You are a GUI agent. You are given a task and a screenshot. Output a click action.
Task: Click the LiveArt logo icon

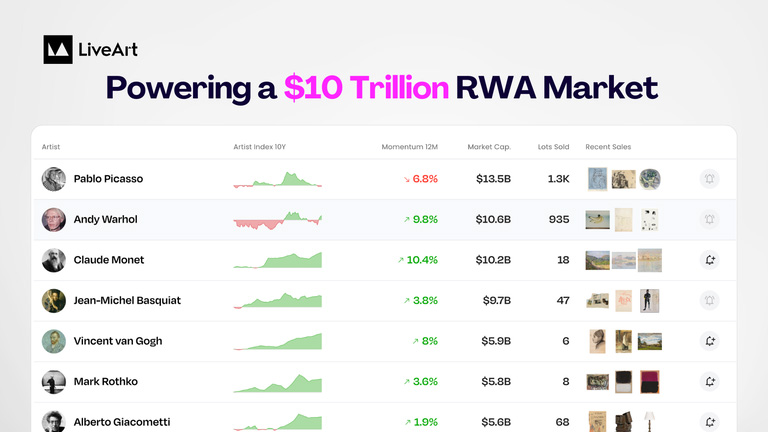[58, 49]
